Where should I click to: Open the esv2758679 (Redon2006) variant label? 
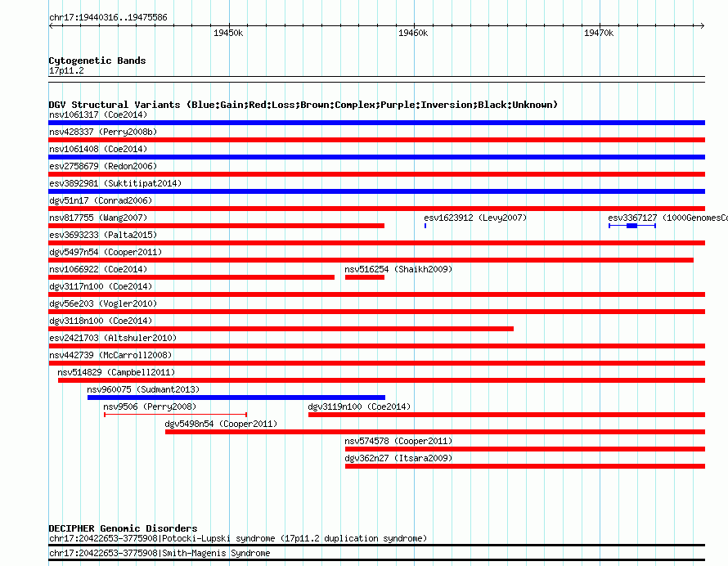tap(103, 166)
